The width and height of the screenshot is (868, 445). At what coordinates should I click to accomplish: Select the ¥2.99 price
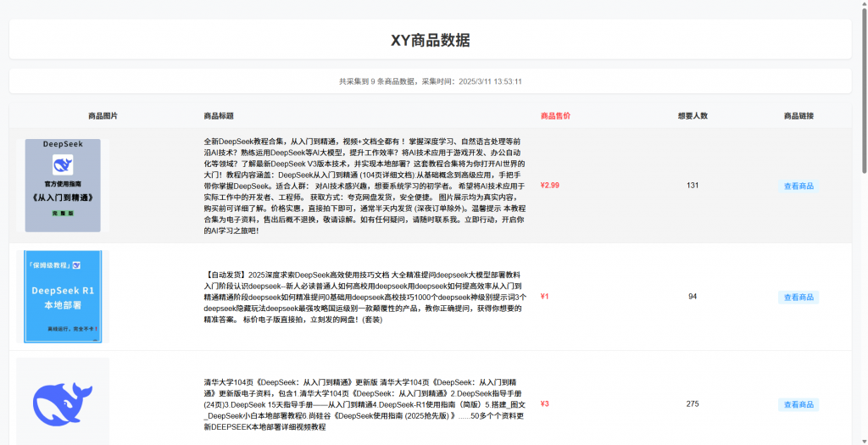coord(549,186)
